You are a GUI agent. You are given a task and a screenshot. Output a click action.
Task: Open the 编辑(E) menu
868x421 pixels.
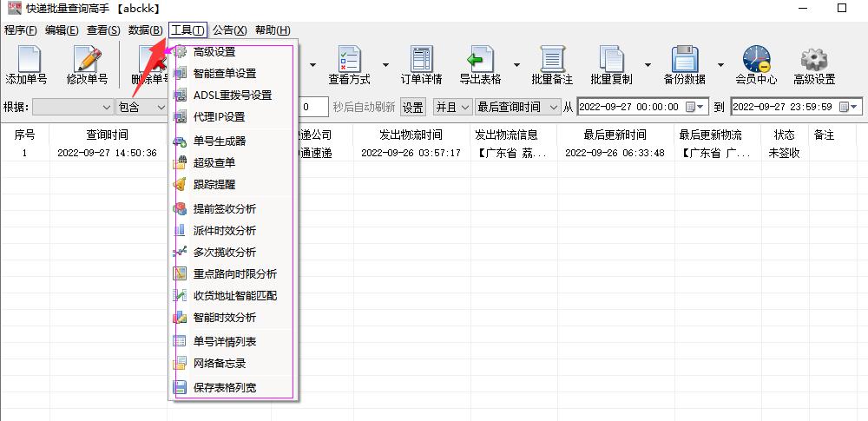coord(62,30)
